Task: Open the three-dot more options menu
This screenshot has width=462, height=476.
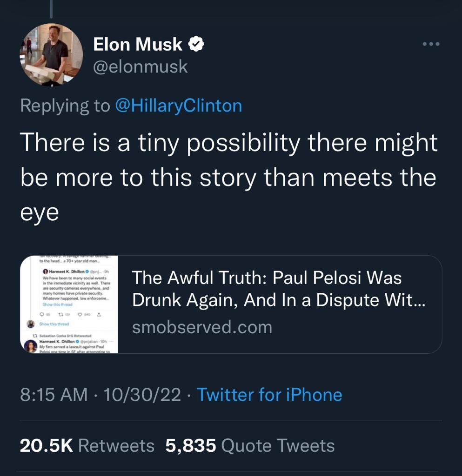Action: 431,44
